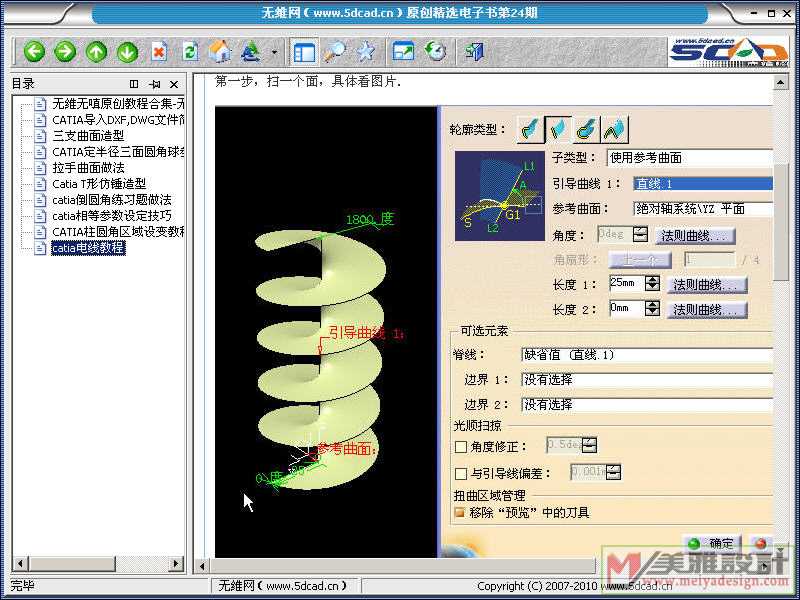Open the Search magnifier tool
This screenshot has width=800, height=600.
click(x=335, y=51)
